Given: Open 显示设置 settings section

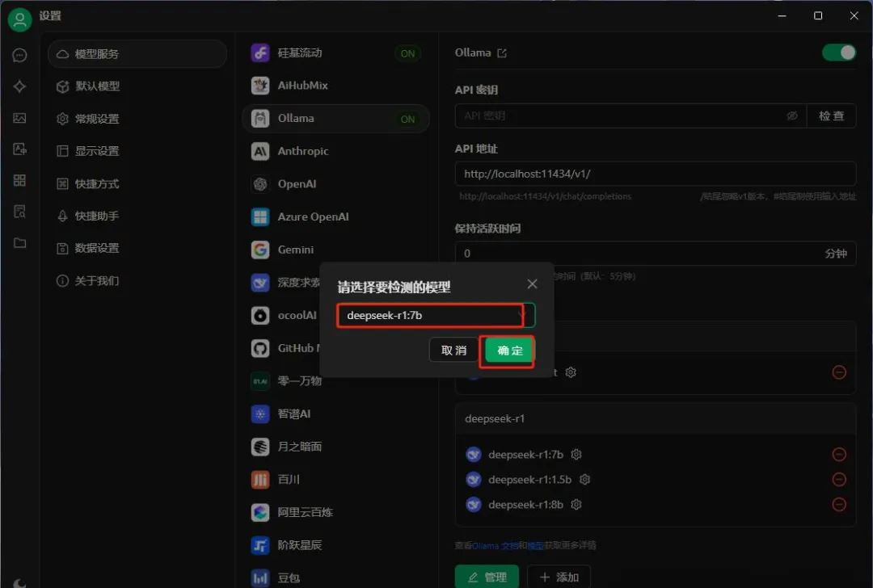Looking at the screenshot, I should click(137, 151).
